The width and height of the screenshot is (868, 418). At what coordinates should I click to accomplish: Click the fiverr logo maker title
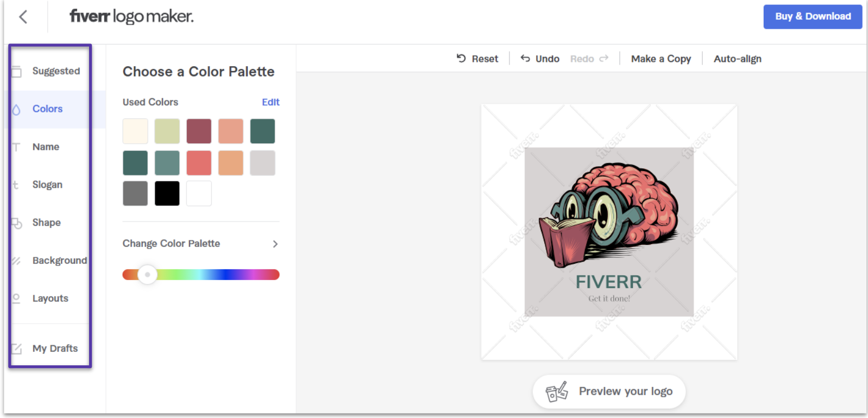pyautogui.click(x=131, y=16)
